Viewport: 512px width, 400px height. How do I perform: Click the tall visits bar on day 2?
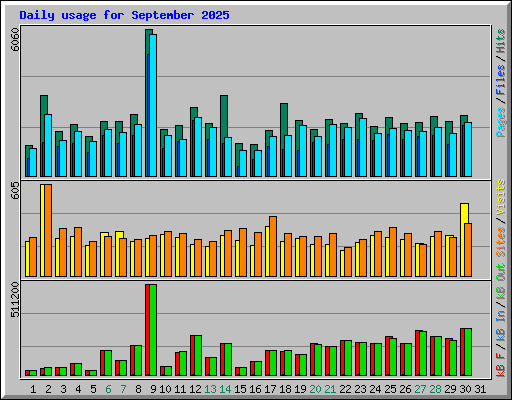pos(42,230)
